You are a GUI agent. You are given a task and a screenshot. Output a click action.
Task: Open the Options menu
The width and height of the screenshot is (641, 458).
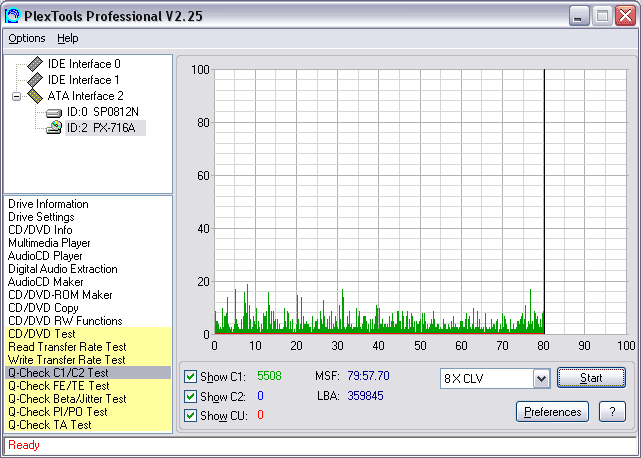click(27, 38)
